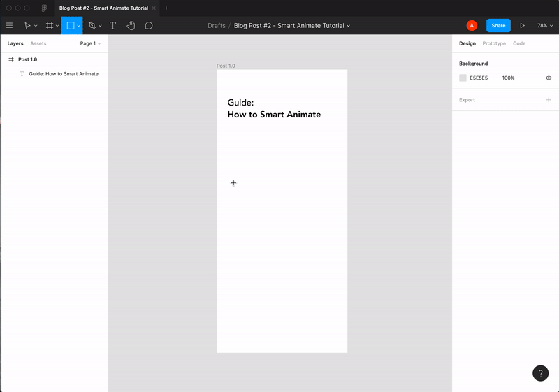Switch to the Assets tab
559x392 pixels.
coord(38,43)
